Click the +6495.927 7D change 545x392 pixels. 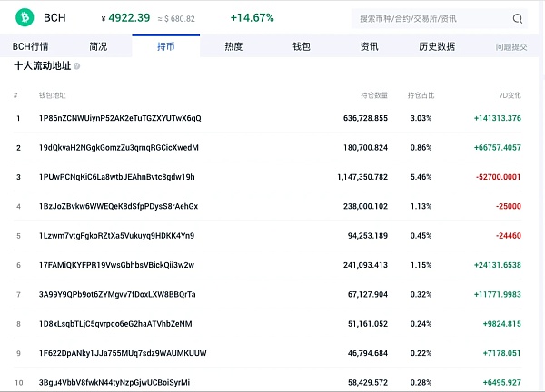[502, 382]
